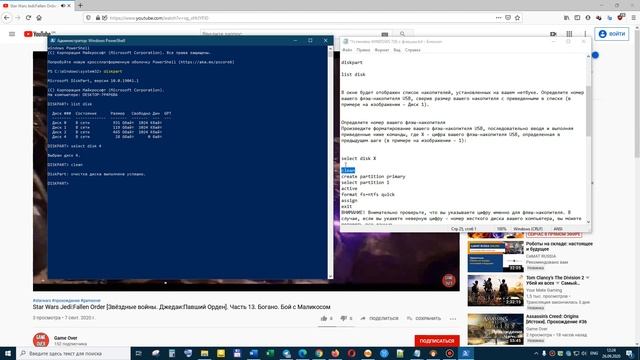
Task: Open Firefox Library icon in toolbar
Action: 567,18
